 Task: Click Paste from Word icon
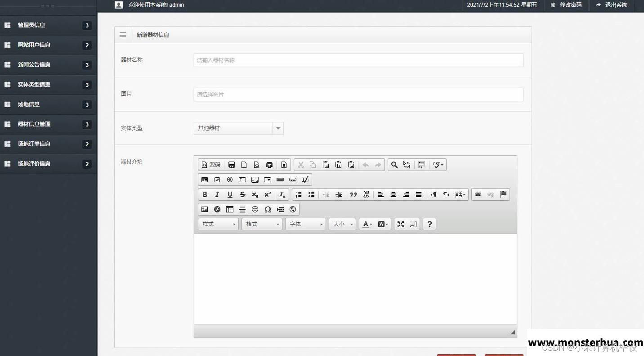pos(351,165)
